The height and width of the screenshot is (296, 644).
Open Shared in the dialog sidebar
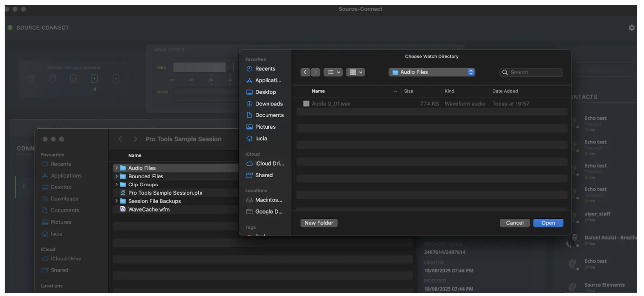point(259,175)
